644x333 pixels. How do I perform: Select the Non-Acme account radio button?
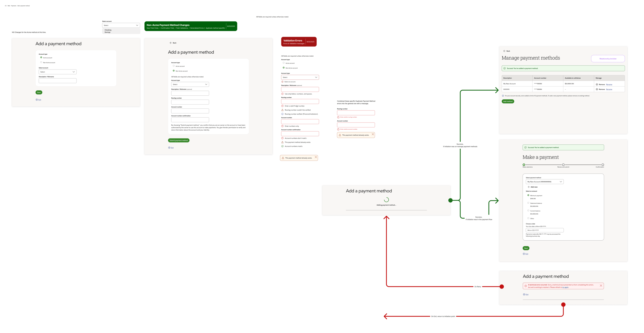coord(174,71)
